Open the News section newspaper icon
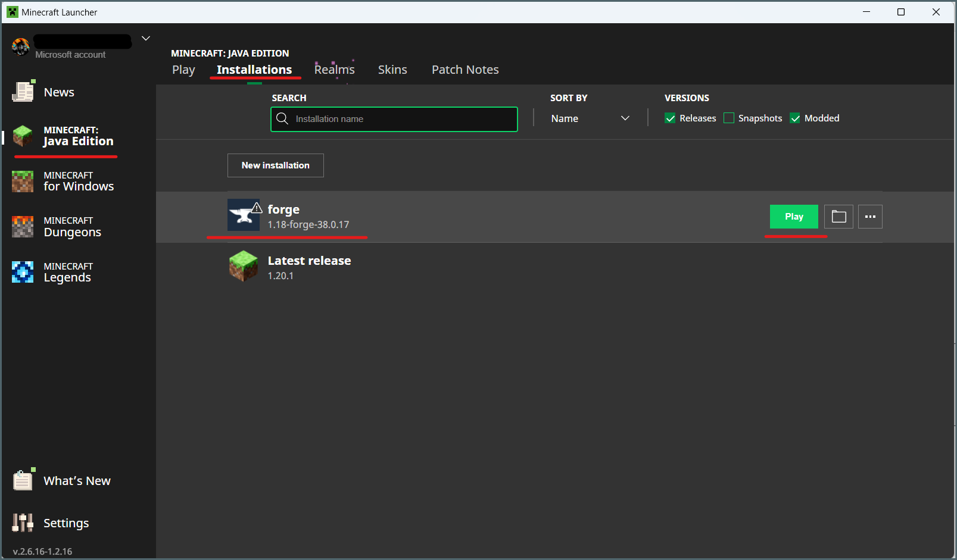 click(x=23, y=92)
